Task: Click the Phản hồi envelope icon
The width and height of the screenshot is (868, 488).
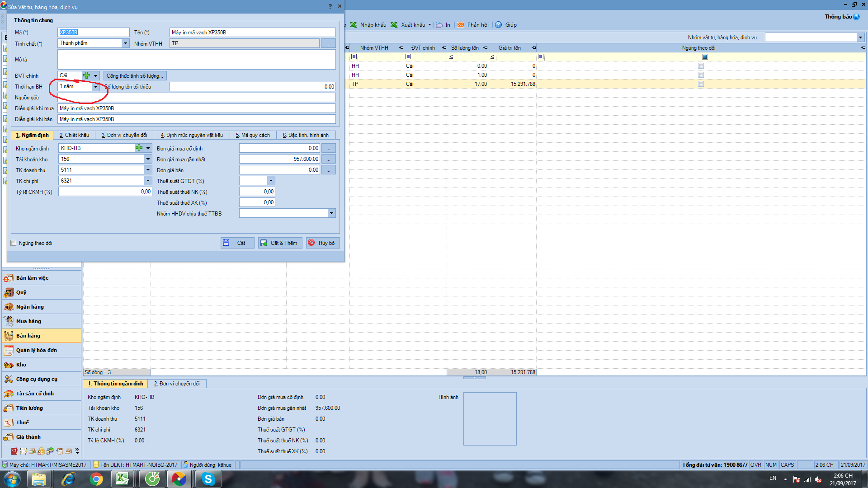Action: click(x=460, y=25)
